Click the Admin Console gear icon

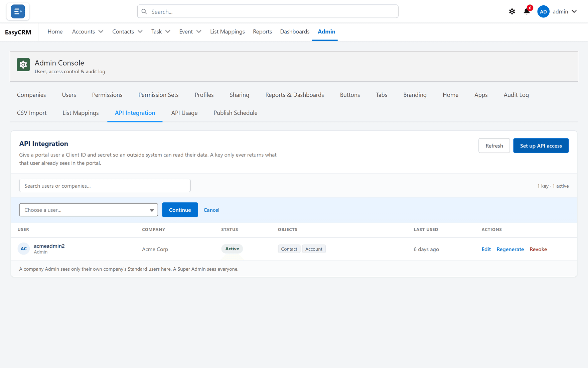tap(23, 65)
